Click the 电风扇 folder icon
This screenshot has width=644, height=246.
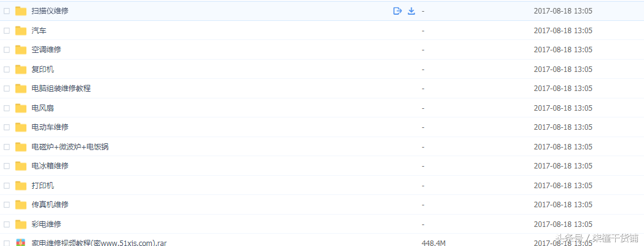coord(21,108)
